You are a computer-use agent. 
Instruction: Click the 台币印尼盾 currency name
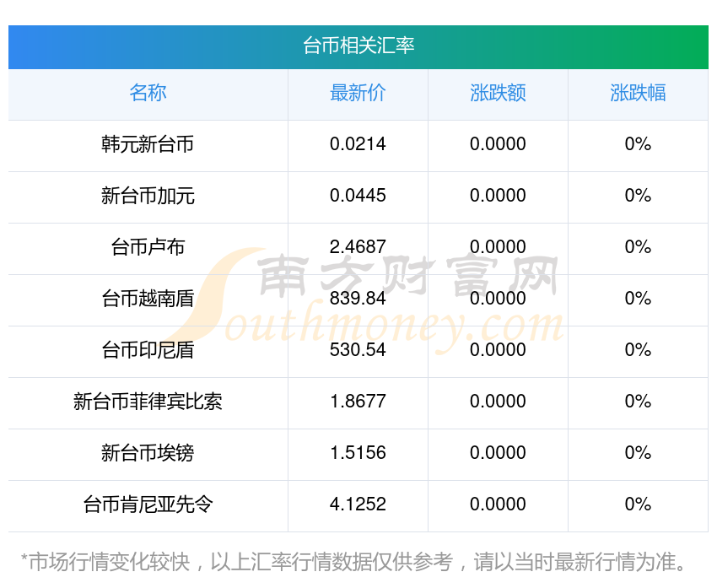148,350
